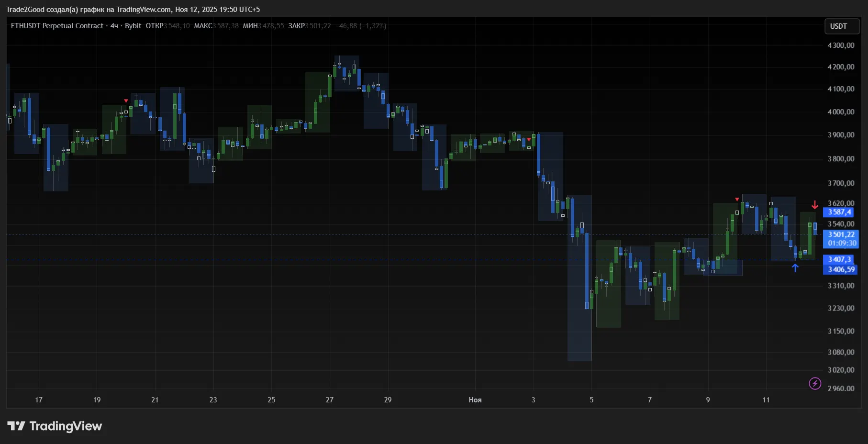Click the Ноя month label on time axis
The height and width of the screenshot is (444, 868).
pos(475,400)
